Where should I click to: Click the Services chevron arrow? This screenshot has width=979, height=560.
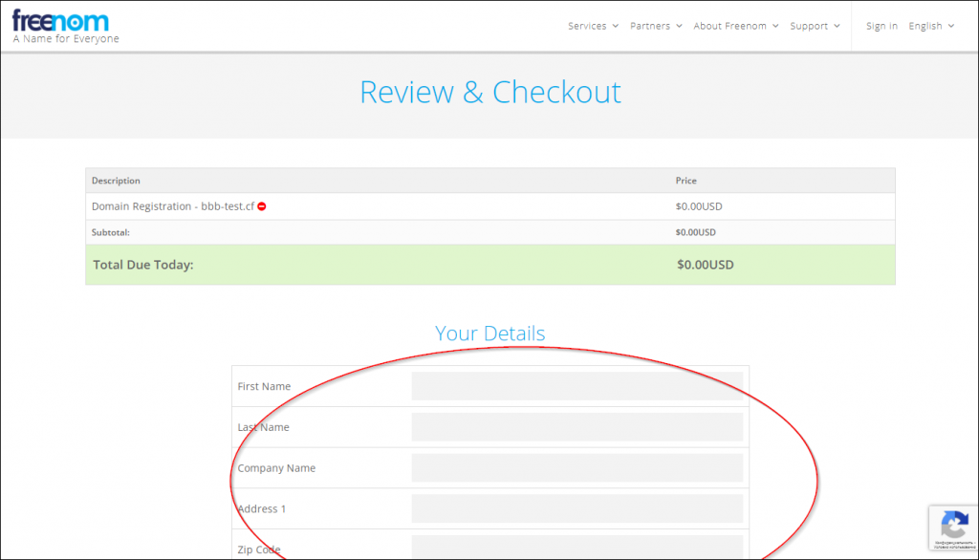pos(615,26)
